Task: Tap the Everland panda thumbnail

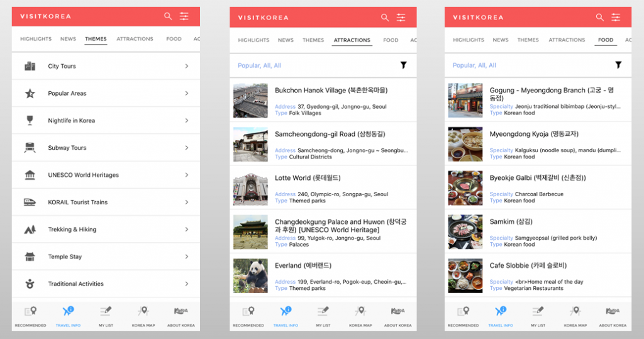Action: click(x=250, y=275)
